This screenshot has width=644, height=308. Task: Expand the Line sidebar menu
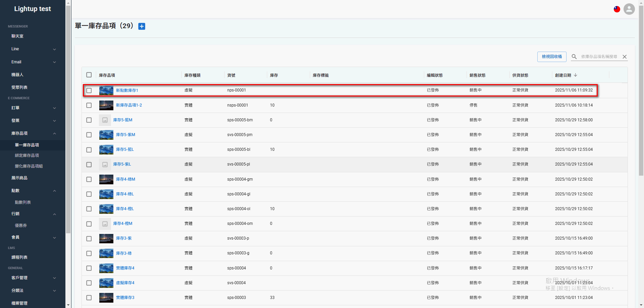point(33,49)
